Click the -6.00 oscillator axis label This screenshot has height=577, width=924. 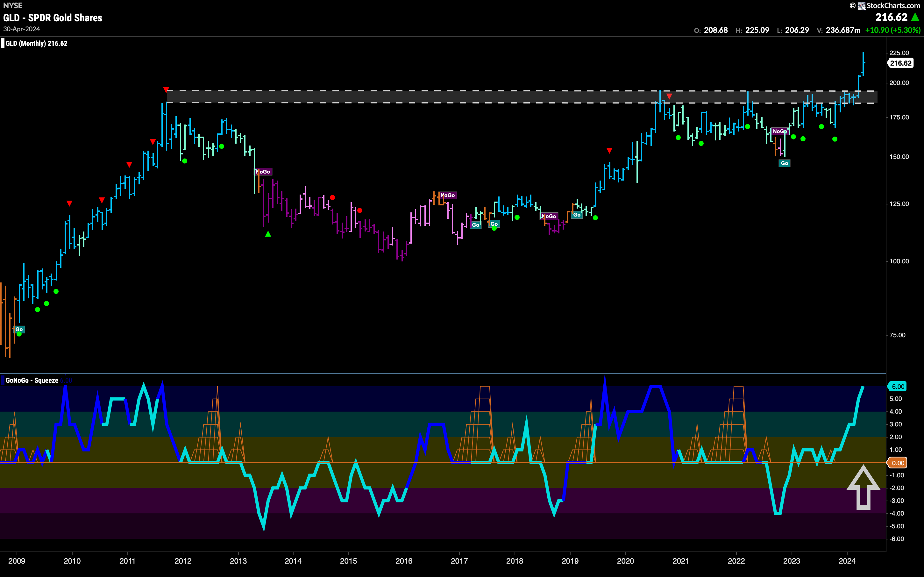[897, 539]
